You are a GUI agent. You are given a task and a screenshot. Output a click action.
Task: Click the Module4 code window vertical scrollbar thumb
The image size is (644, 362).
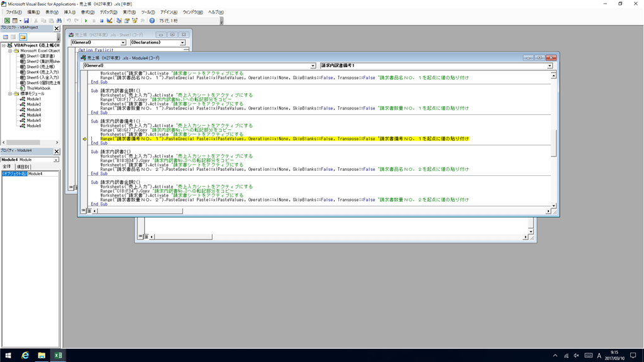click(553, 143)
